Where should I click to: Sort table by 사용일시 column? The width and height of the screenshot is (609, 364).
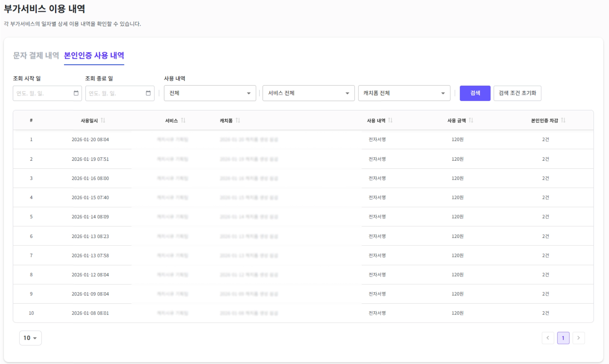[103, 120]
